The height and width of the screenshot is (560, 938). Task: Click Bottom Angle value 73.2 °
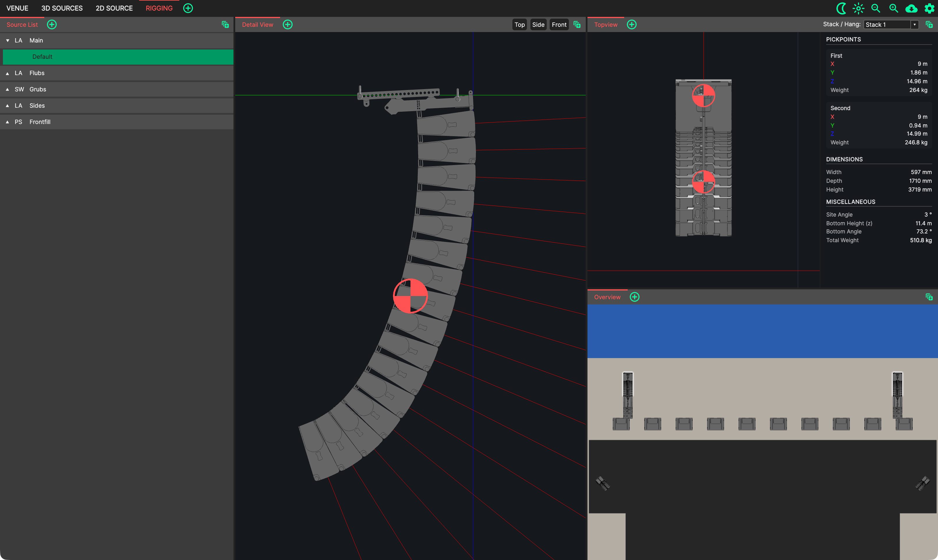pyautogui.click(x=924, y=232)
